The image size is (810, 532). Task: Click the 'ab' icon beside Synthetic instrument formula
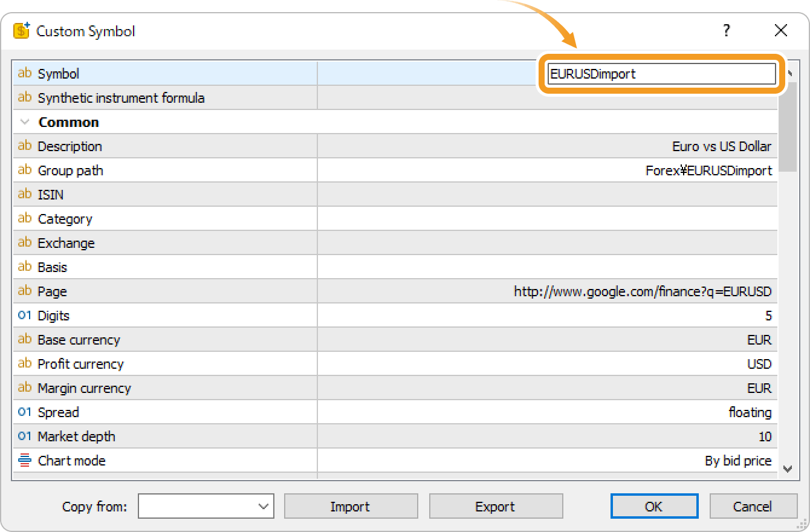click(25, 97)
